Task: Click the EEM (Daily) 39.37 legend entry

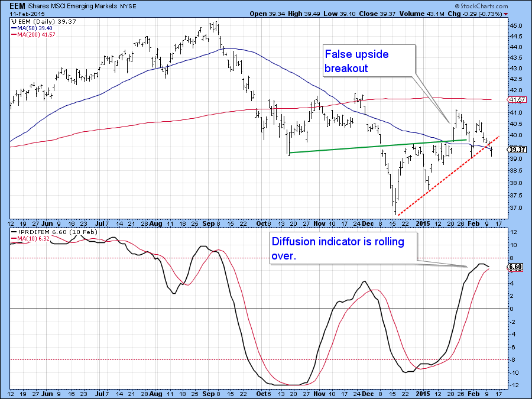Action: [47, 21]
